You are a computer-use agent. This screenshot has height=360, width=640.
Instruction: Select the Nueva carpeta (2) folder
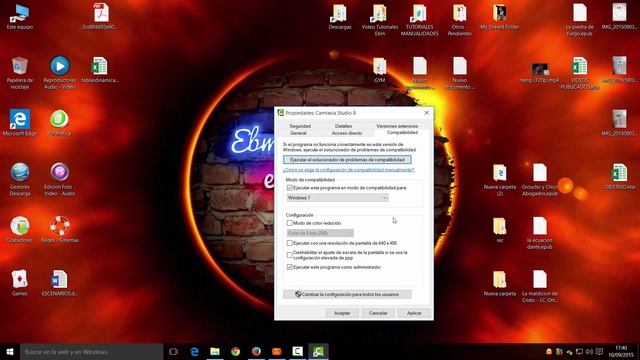500,180
